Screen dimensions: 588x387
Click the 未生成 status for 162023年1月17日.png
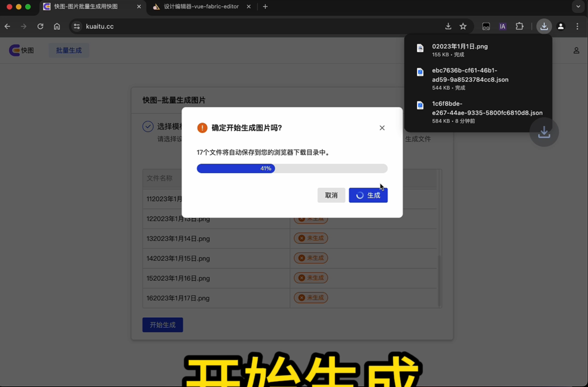click(311, 297)
